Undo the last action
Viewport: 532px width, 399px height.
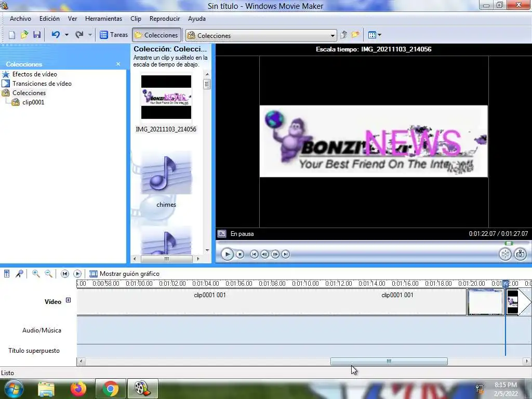tap(56, 35)
